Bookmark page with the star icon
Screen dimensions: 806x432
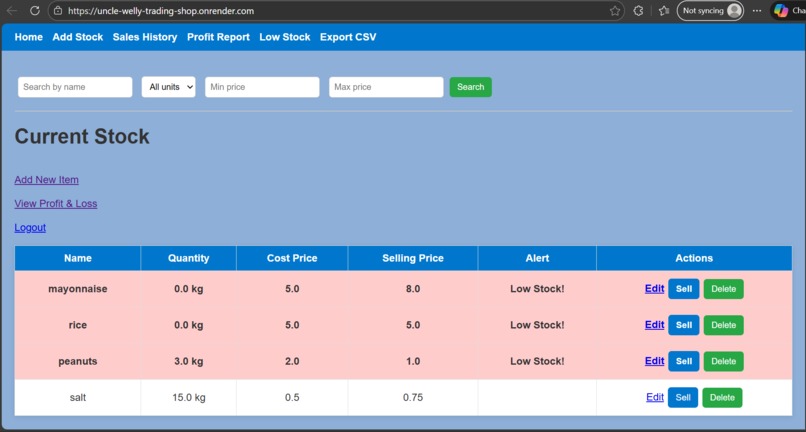[615, 11]
